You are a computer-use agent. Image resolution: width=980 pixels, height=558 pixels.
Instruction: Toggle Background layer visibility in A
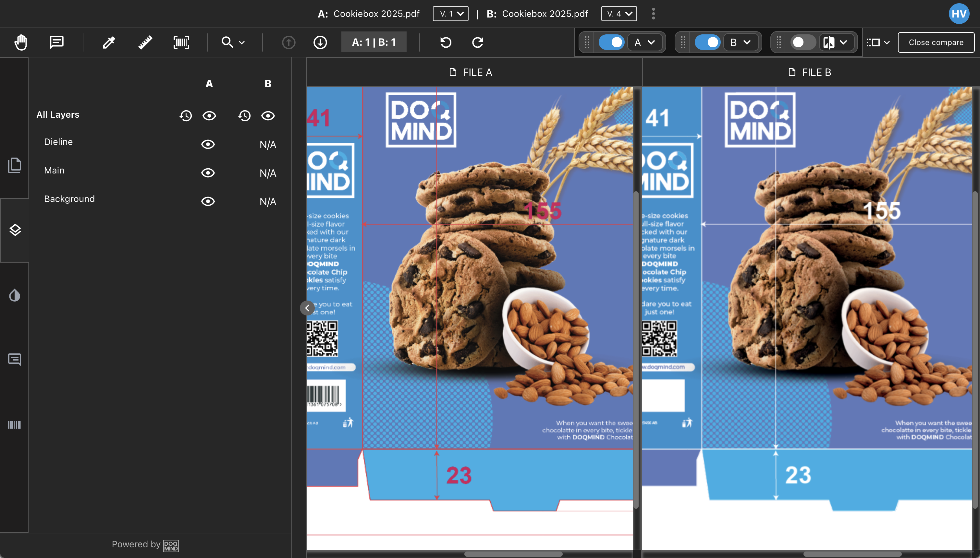pyautogui.click(x=208, y=202)
